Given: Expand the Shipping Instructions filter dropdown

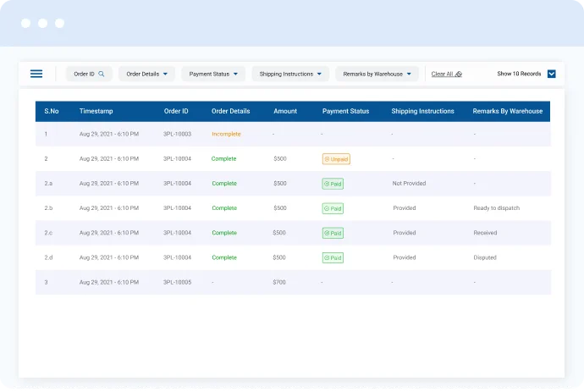Looking at the screenshot, I should click(290, 74).
